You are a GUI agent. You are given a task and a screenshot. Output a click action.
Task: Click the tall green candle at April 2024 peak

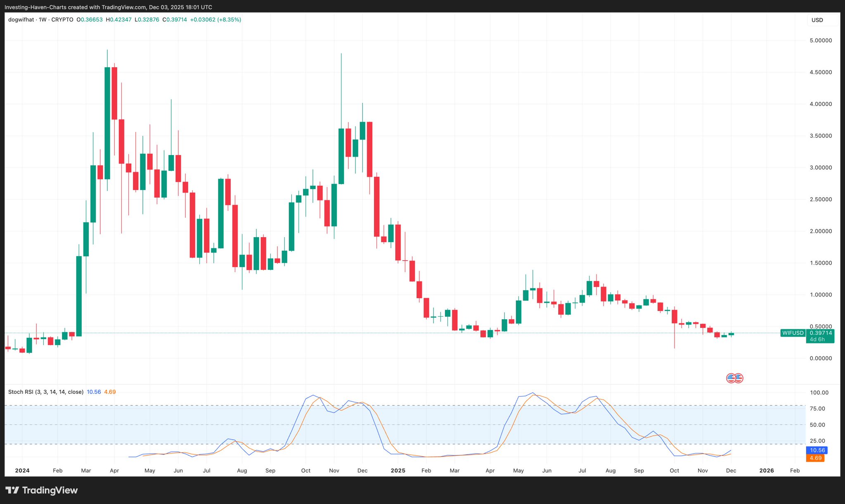click(107, 124)
